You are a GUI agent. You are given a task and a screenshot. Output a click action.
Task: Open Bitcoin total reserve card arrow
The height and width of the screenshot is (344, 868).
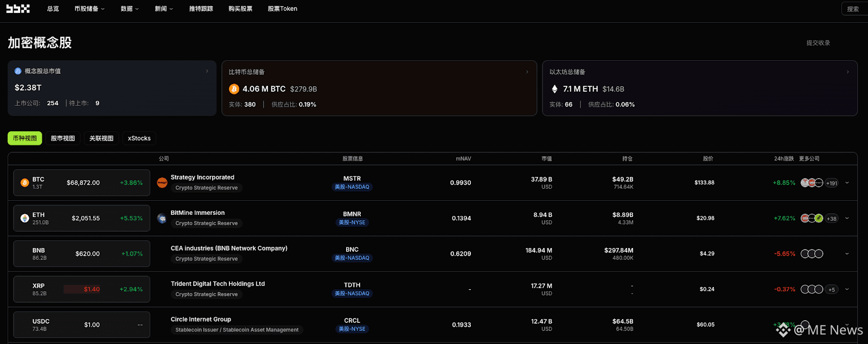(x=527, y=72)
